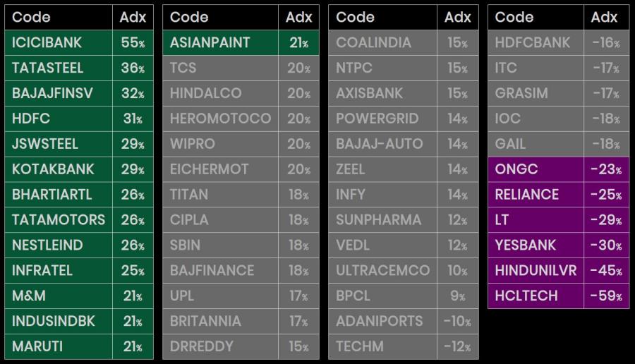Screen dimensions: 635x364
Task: Select the ADANIPORTS row
Action: [404, 321]
